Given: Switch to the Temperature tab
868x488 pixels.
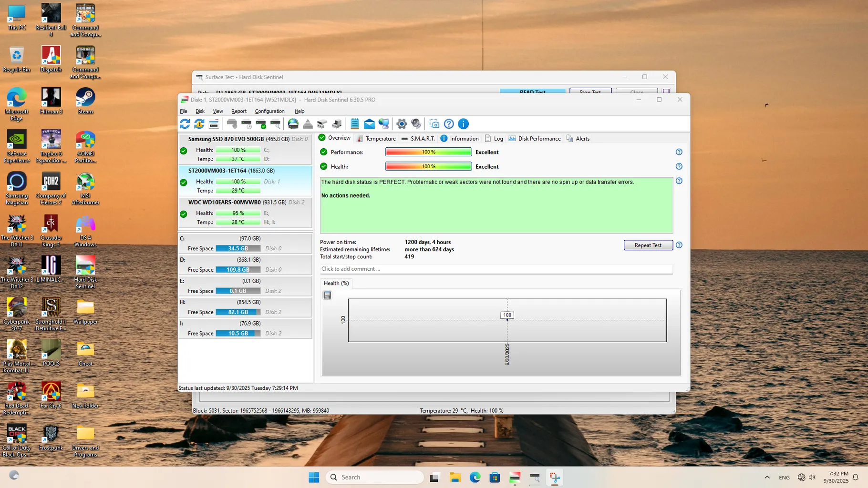Looking at the screenshot, I should click(x=376, y=139).
